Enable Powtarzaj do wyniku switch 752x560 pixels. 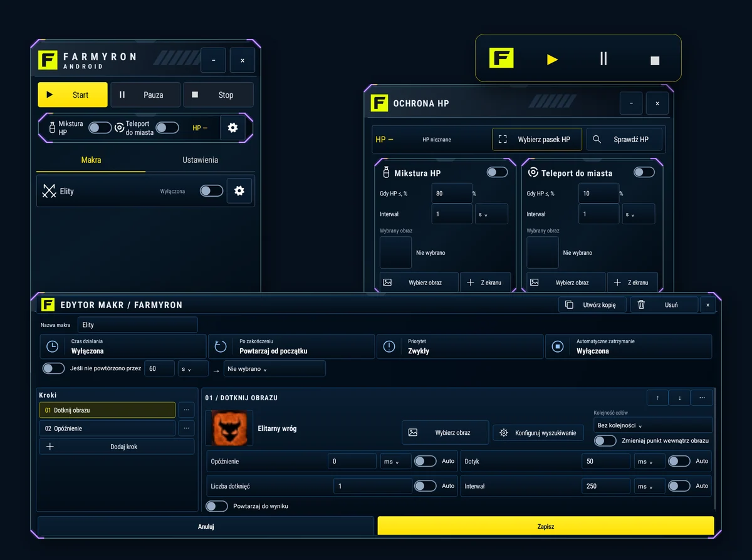tap(217, 506)
